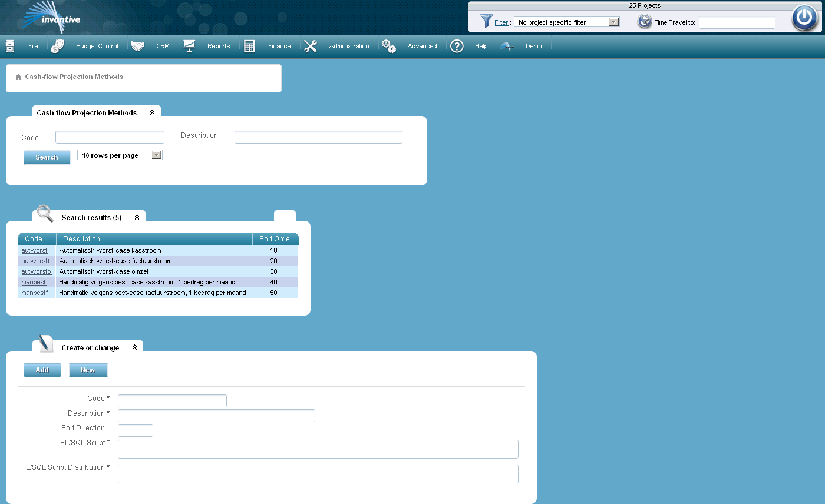Click the Administration wrench tools icon
825x504 pixels.
tap(311, 46)
